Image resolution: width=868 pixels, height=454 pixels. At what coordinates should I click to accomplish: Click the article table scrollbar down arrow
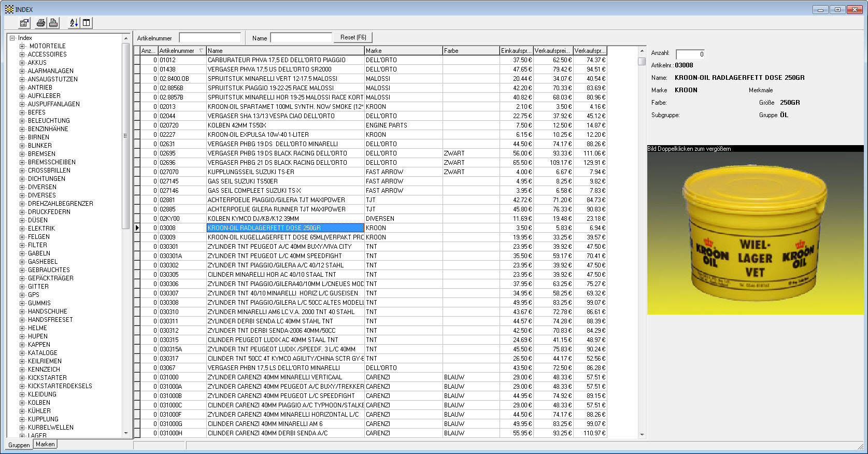click(642, 434)
